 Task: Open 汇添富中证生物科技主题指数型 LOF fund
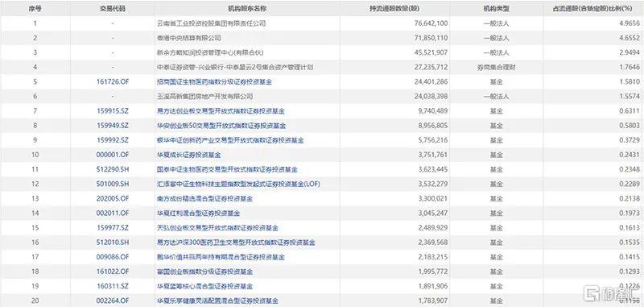coord(238,184)
